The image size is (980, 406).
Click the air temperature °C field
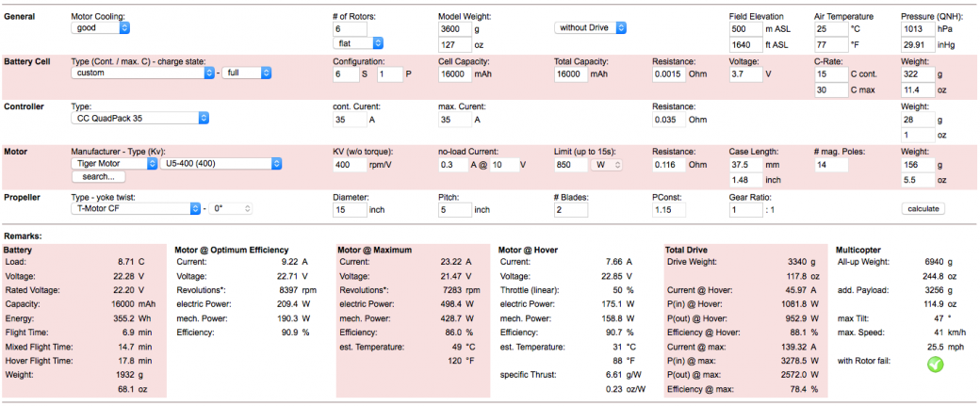830,29
